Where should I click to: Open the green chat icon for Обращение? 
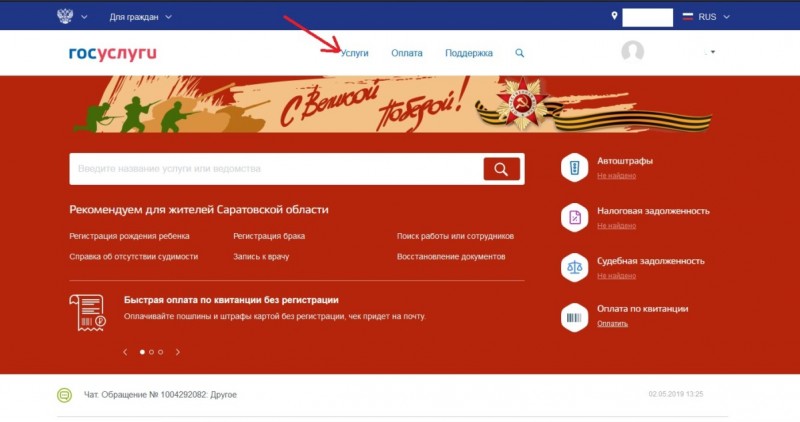[64, 395]
